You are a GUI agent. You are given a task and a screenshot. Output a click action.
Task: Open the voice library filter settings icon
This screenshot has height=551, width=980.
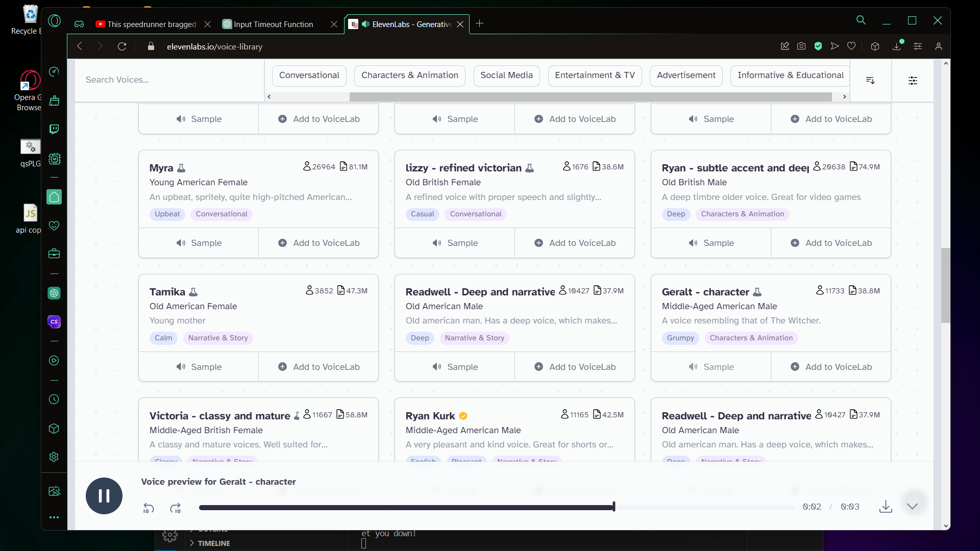pos(913,81)
